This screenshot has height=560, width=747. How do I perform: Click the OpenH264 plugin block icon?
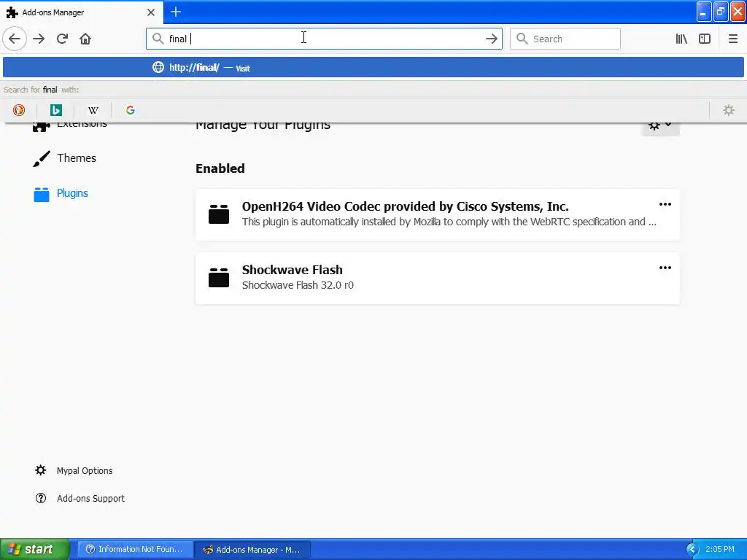click(219, 214)
